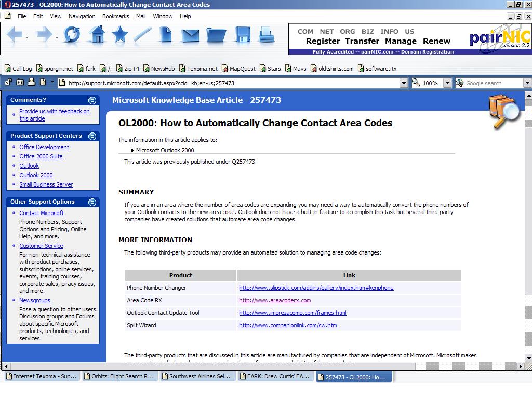This screenshot has width=532, height=399.
Task: Toggle the padlock icon left of address bar
Action: (x=8, y=82)
